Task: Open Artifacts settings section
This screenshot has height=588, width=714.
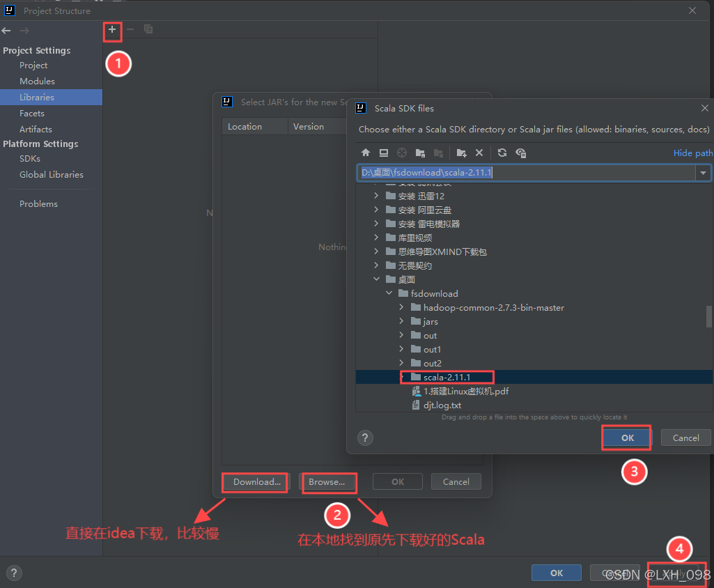Action: (36, 130)
